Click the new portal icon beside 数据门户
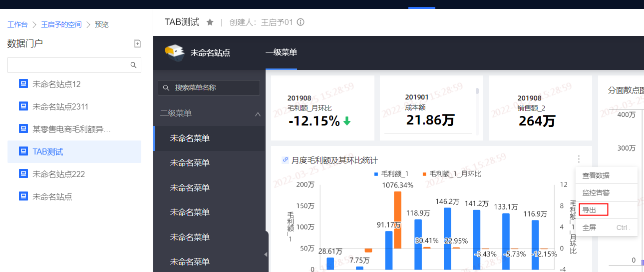The height and width of the screenshot is (272, 644). coord(138,44)
